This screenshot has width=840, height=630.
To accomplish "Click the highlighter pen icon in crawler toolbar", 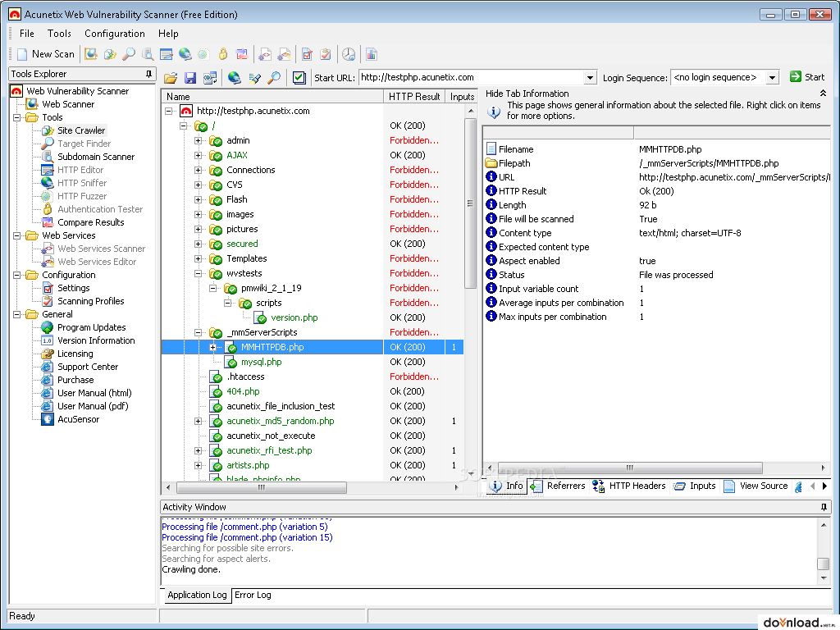I will 254,78.
